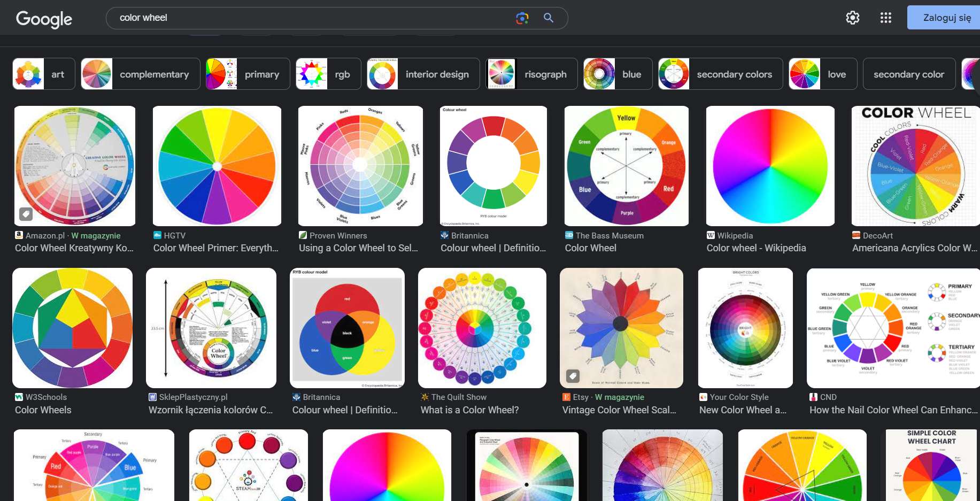Viewport: 980px width, 501px height.
Task: Click 'Color wheel - Wikipedia' title link
Action: (757, 248)
